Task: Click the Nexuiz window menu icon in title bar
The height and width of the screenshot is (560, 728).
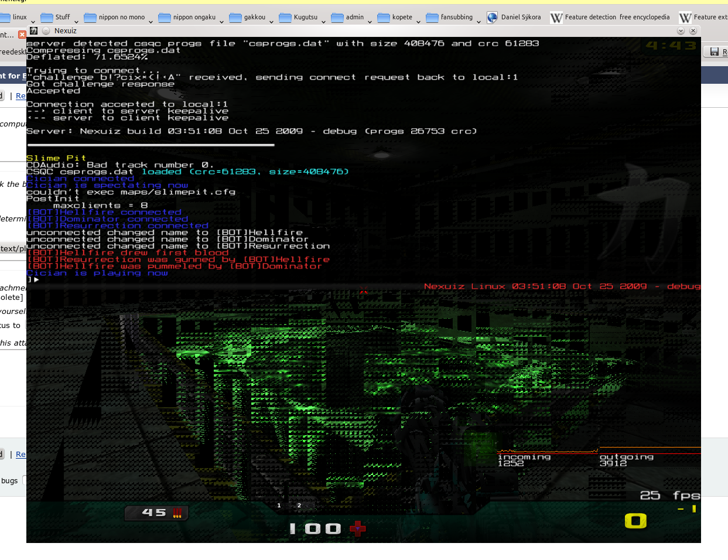Action: click(x=33, y=31)
